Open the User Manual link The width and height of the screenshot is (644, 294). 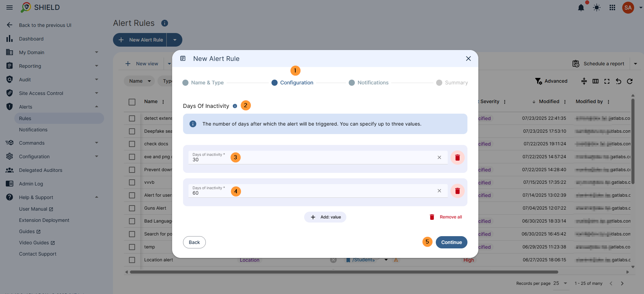pyautogui.click(x=36, y=209)
